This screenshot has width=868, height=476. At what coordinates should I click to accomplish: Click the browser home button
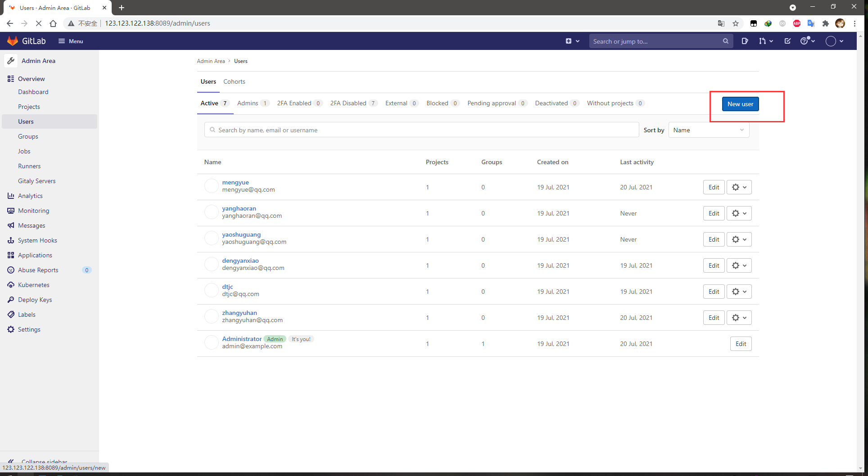pyautogui.click(x=53, y=23)
